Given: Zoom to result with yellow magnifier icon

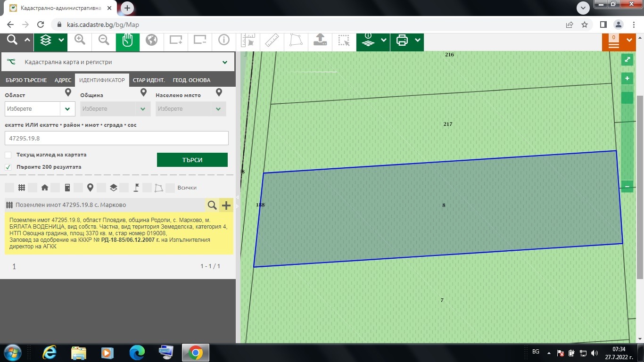Looking at the screenshot, I should pos(212,205).
